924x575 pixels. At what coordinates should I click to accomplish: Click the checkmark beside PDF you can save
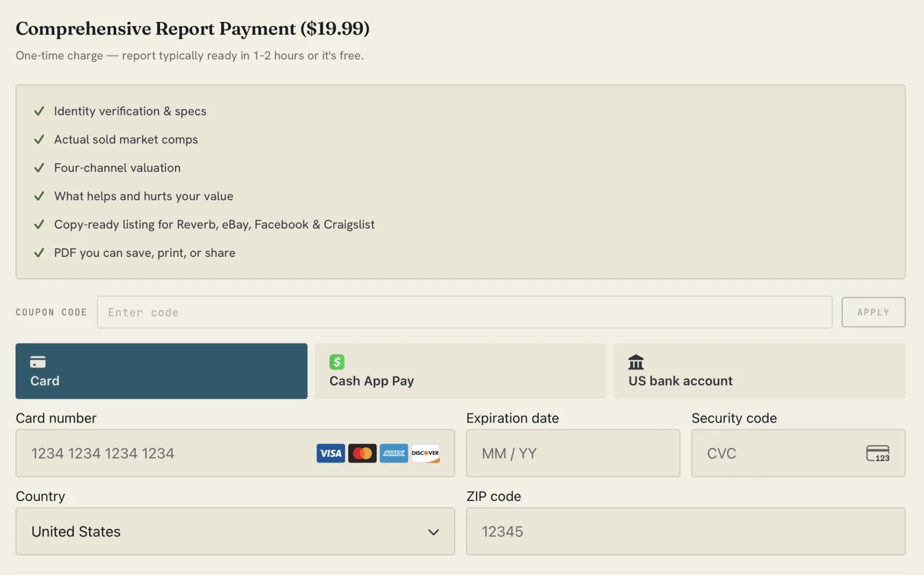[39, 252]
